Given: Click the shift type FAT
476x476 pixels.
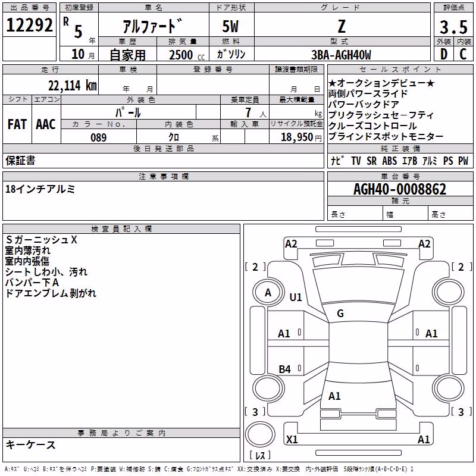Looking at the screenshot, I should pyautogui.click(x=17, y=124).
